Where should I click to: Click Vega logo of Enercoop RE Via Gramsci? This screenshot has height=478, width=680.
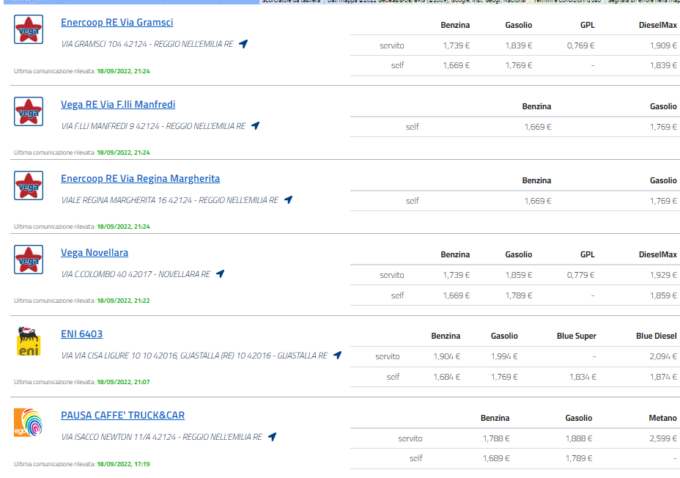(29, 29)
